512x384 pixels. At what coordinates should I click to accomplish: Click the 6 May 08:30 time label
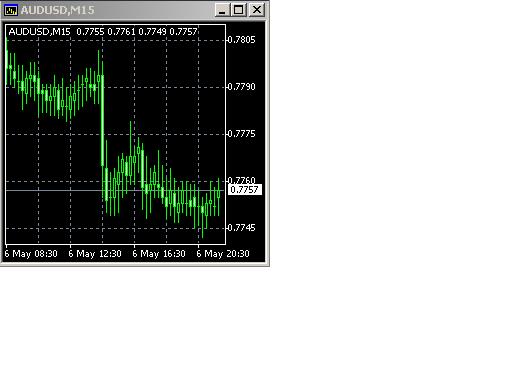coord(31,254)
